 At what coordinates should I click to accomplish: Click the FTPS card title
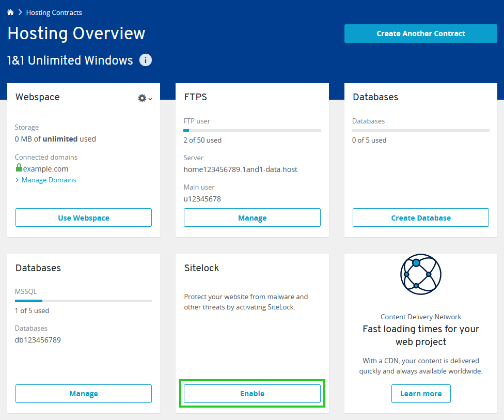(x=195, y=97)
